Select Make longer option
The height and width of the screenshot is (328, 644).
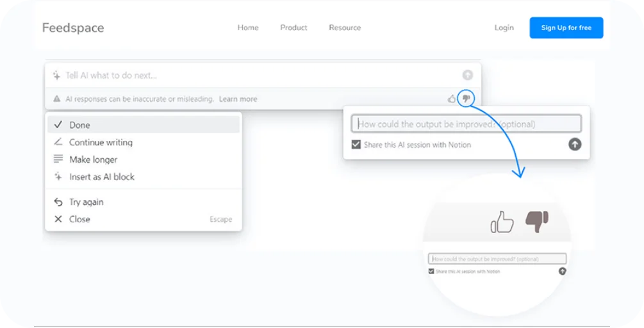pos(144,160)
